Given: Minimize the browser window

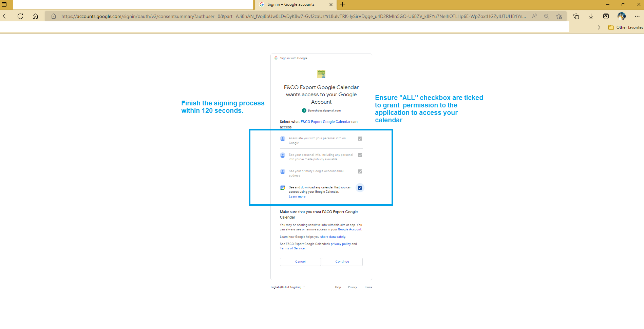Looking at the screenshot, I should (607, 4).
